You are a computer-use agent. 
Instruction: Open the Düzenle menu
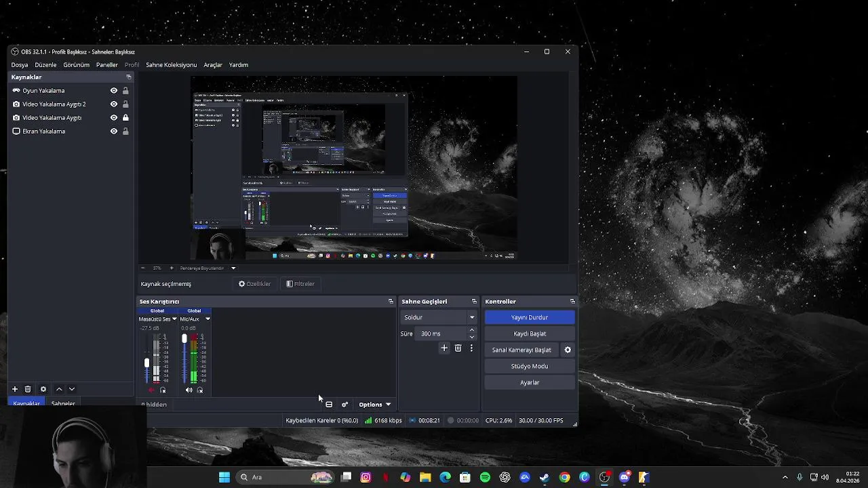tap(45, 65)
